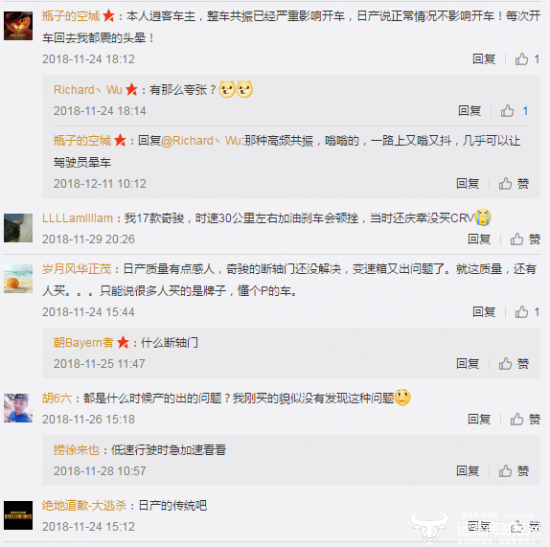Reply to 岁月风华正茂's comment
Image resolution: width=550 pixels, height=547 pixels.
[x=484, y=312]
